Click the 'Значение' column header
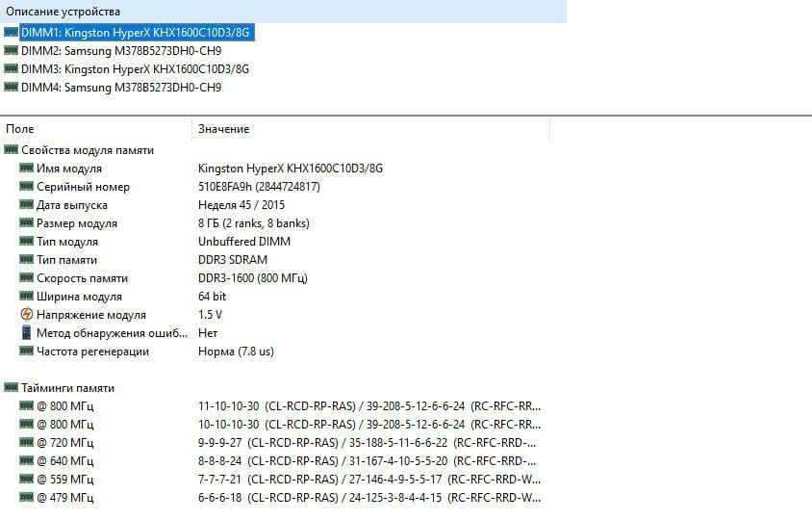This screenshot has width=812, height=520. 370,129
